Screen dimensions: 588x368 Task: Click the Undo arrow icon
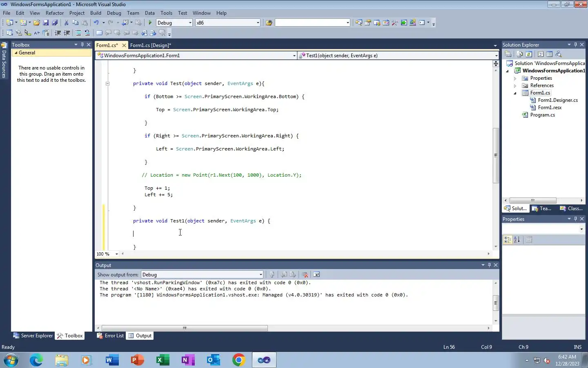pyautogui.click(x=96, y=22)
